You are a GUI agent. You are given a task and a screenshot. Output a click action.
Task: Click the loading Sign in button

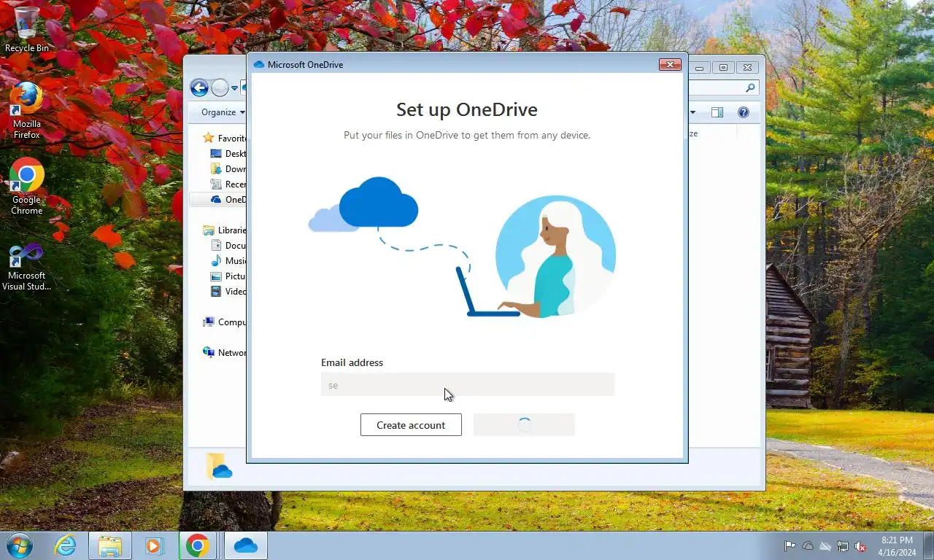click(x=524, y=425)
